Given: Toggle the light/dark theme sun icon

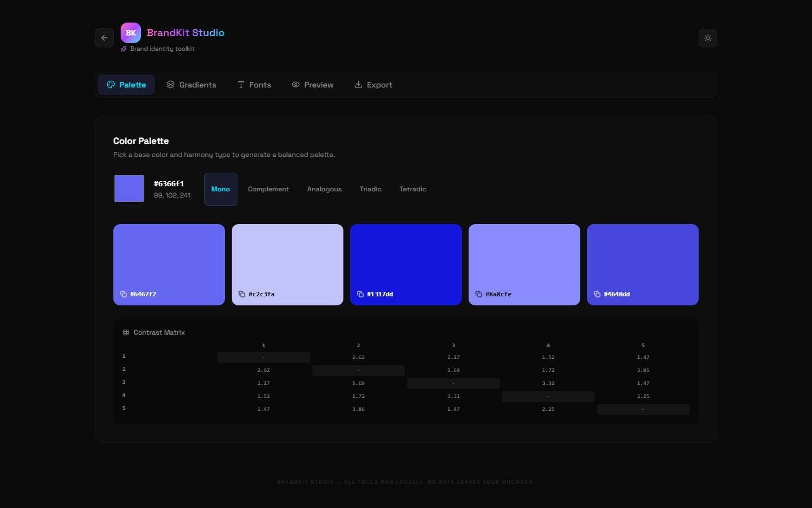Looking at the screenshot, I should coord(708,38).
